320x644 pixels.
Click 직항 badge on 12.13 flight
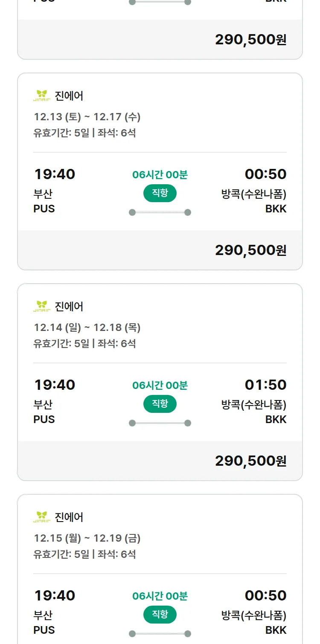[160, 193]
